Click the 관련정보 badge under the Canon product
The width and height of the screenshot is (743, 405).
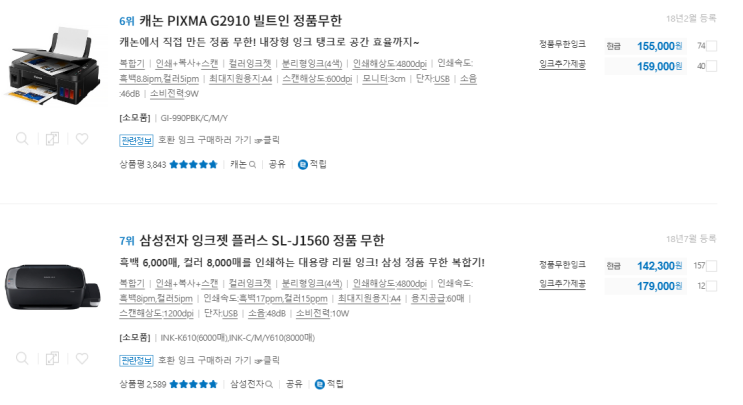[136, 140]
